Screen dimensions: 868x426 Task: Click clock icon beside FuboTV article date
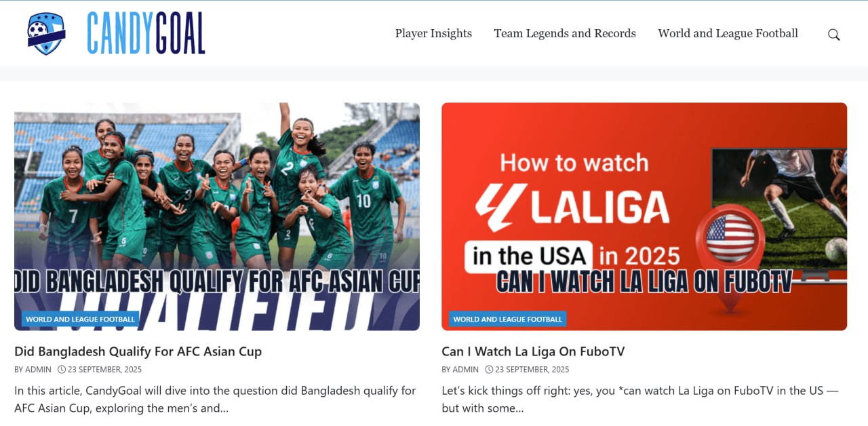tap(489, 370)
